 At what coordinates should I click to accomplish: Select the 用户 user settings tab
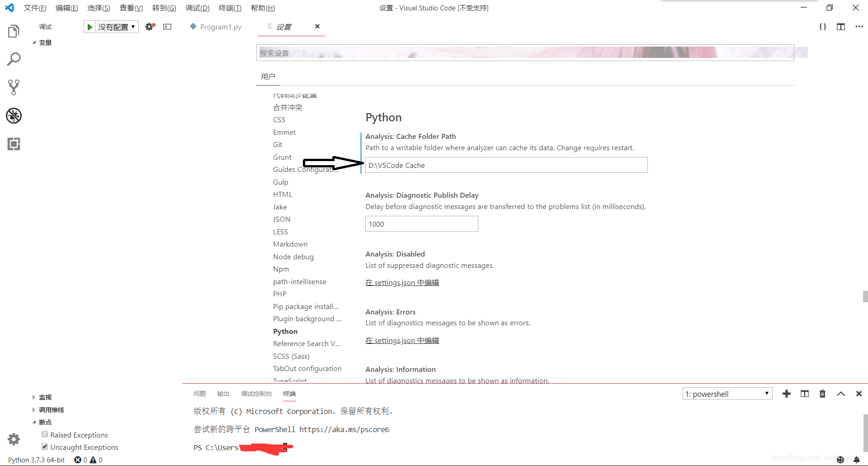268,76
